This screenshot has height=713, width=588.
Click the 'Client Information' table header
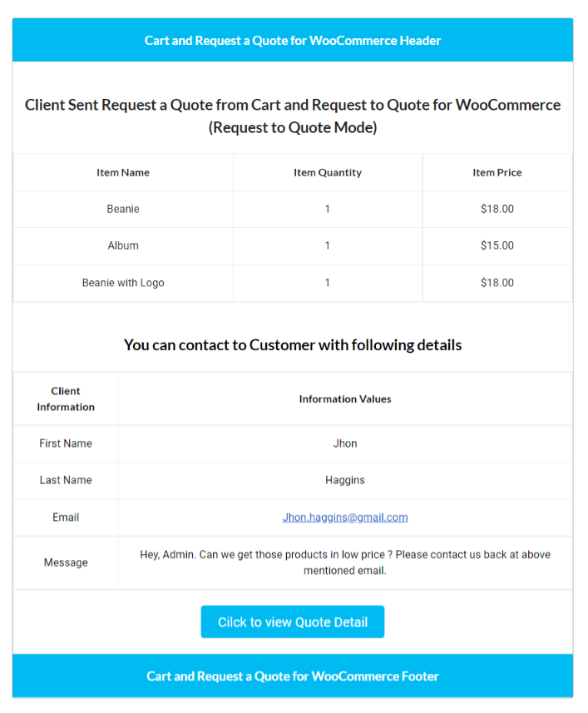[x=66, y=399]
